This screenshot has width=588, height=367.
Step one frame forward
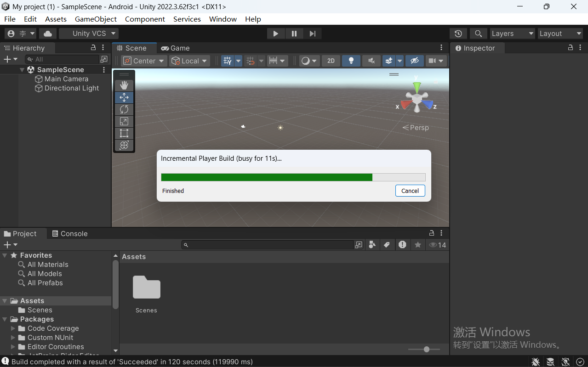(313, 34)
